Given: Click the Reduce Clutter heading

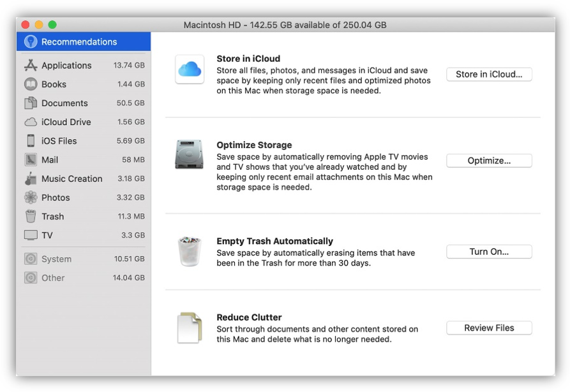Looking at the screenshot, I should coord(249,317).
